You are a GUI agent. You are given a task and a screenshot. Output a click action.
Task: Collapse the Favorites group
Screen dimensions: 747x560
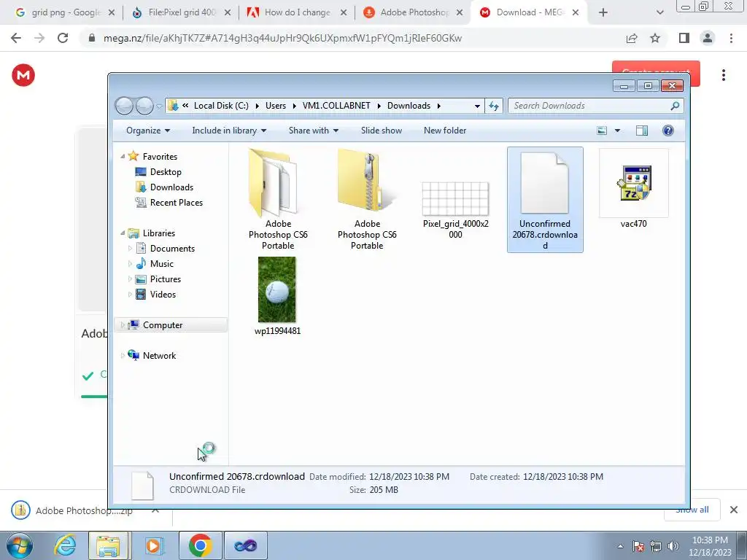(x=123, y=157)
